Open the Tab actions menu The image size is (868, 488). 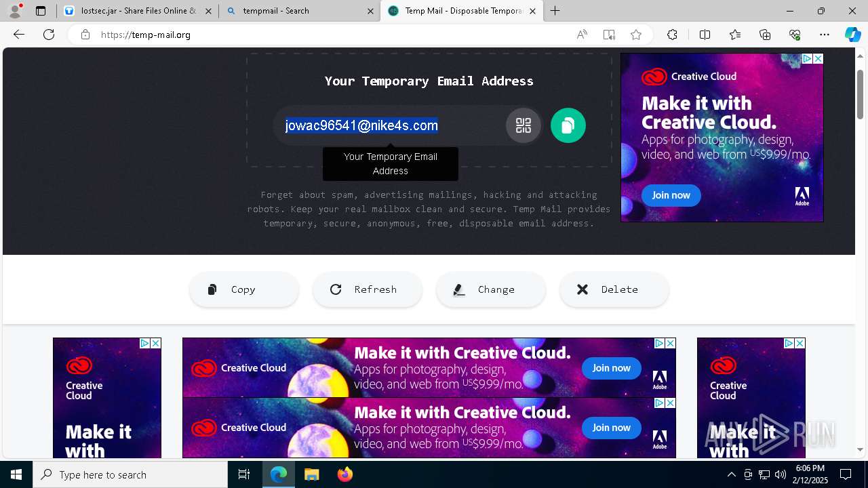41,11
